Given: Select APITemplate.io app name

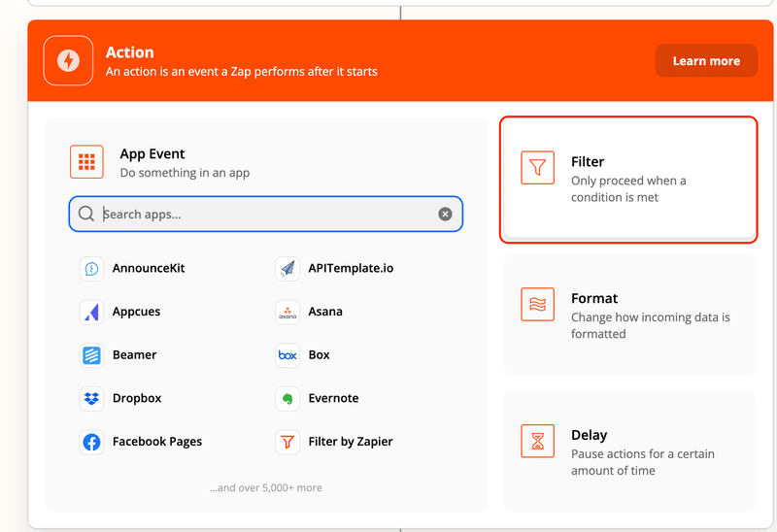Looking at the screenshot, I should click(351, 268).
